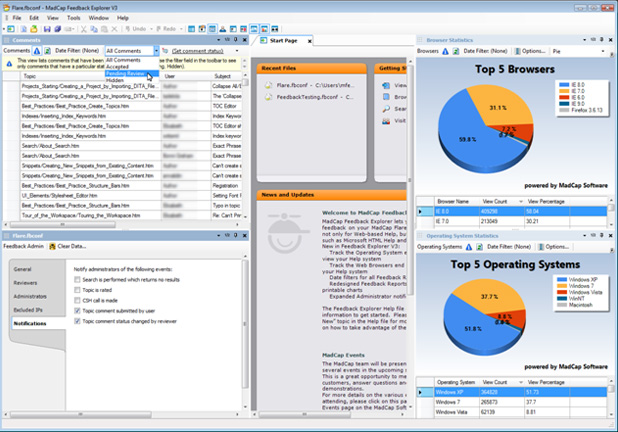
Task: Uncheck 'Topic comment status changed by reviewer'
Action: 77,321
